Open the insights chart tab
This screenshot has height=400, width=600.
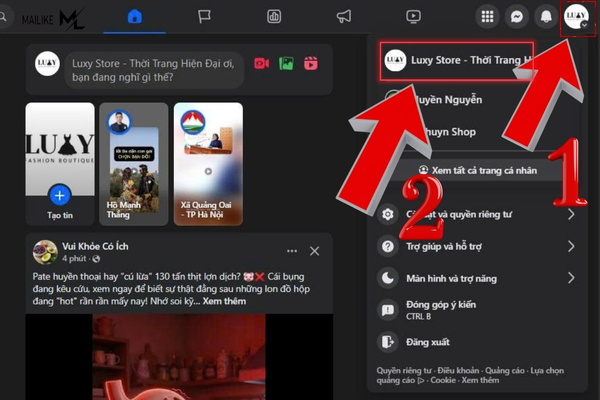click(274, 16)
